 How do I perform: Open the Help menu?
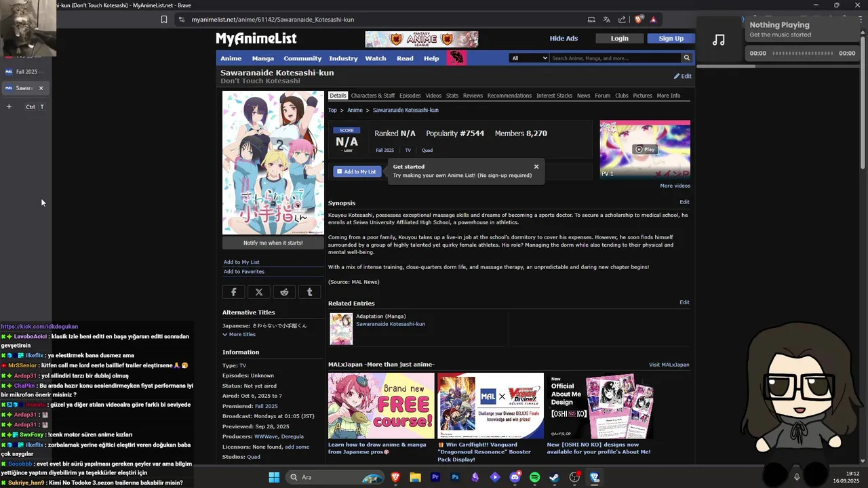click(431, 58)
